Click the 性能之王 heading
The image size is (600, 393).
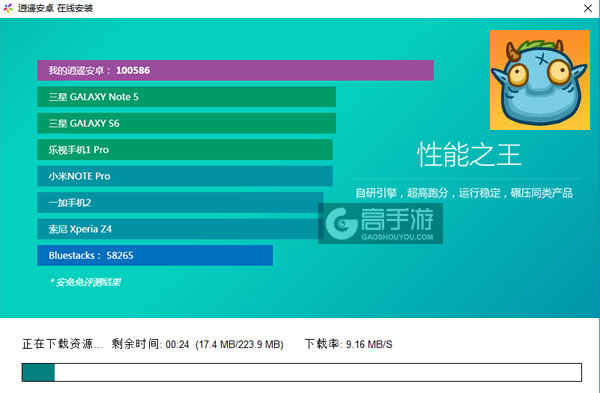click(x=469, y=155)
